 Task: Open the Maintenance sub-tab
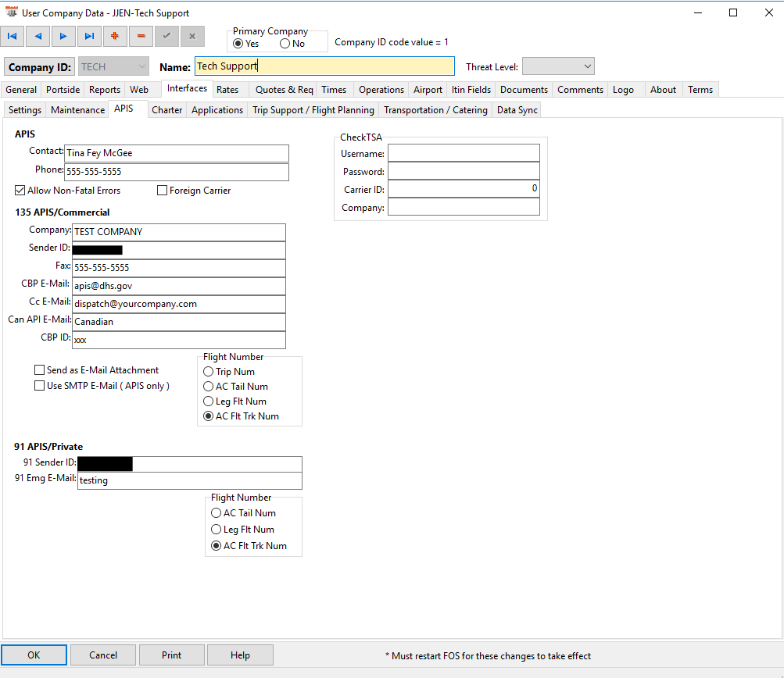click(x=78, y=110)
